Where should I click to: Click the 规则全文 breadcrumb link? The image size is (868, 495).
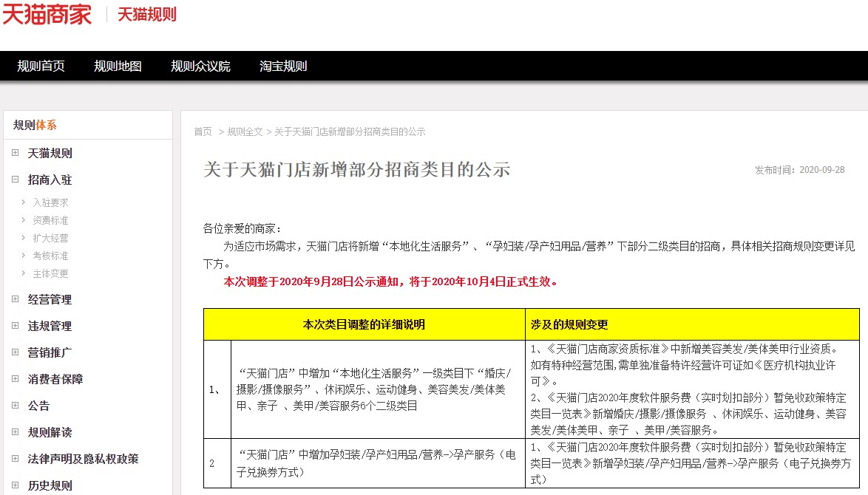click(x=245, y=132)
